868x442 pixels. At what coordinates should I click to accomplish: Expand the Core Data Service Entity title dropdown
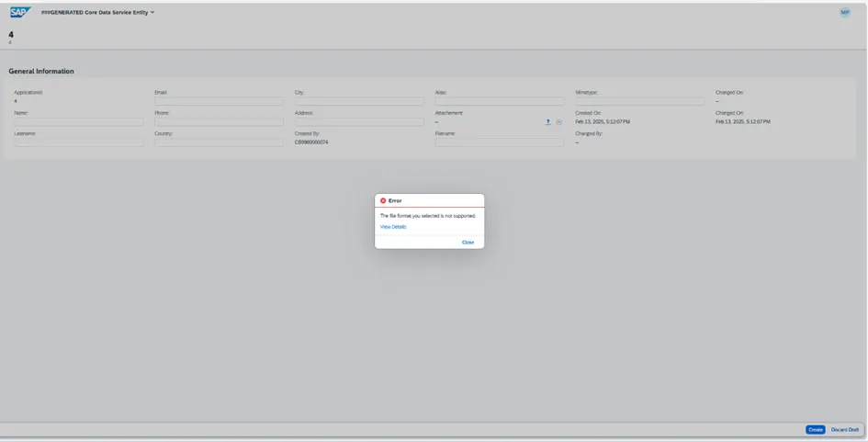[x=152, y=13]
